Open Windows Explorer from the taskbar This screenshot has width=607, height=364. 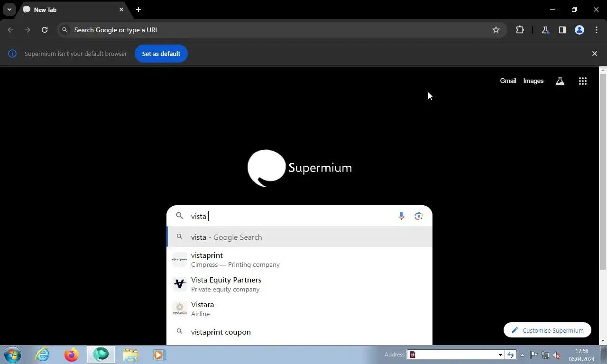coord(130,355)
